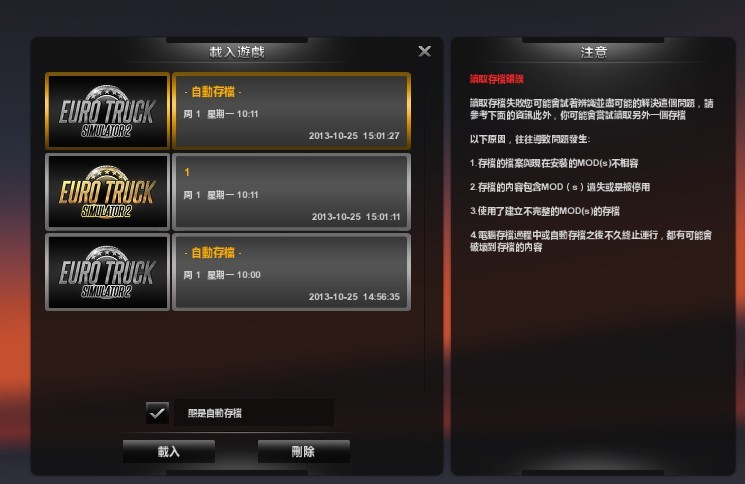This screenshot has height=484, width=745.
Task: Click the 載入遊戲 dialog title
Action: 237,52
